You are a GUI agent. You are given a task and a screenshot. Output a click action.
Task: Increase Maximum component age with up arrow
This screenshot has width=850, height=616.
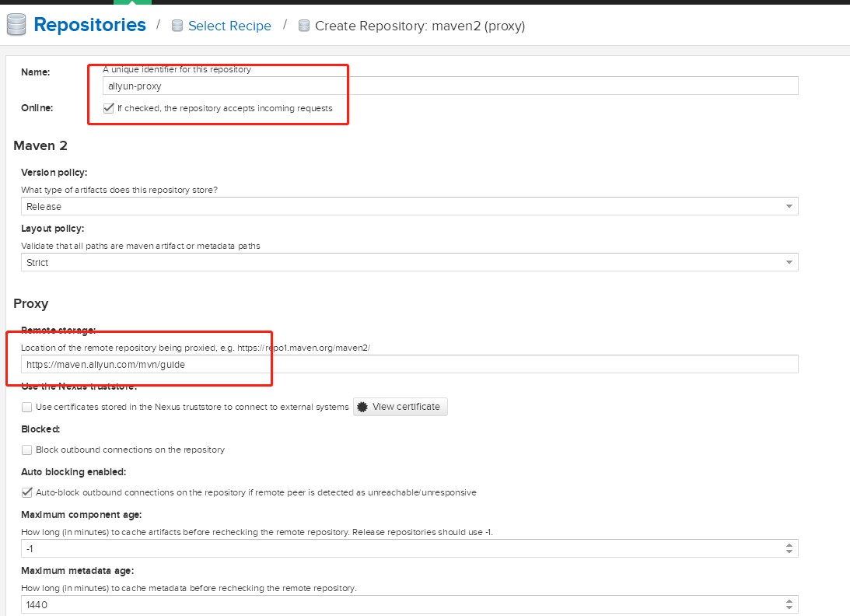(789, 544)
